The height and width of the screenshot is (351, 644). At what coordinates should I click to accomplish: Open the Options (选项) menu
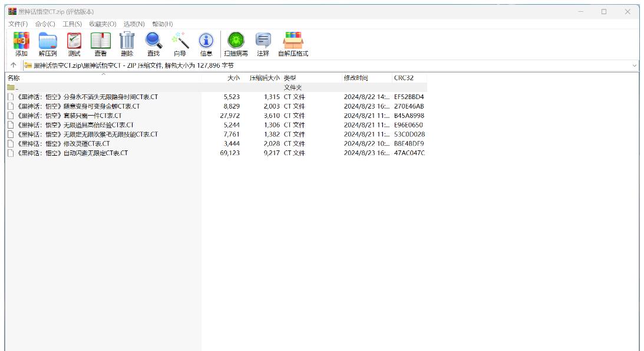[134, 24]
